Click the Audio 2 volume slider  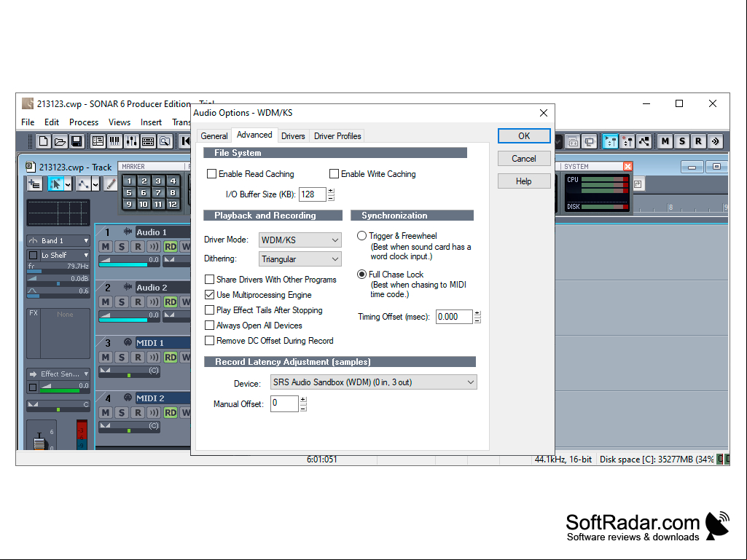tap(129, 316)
